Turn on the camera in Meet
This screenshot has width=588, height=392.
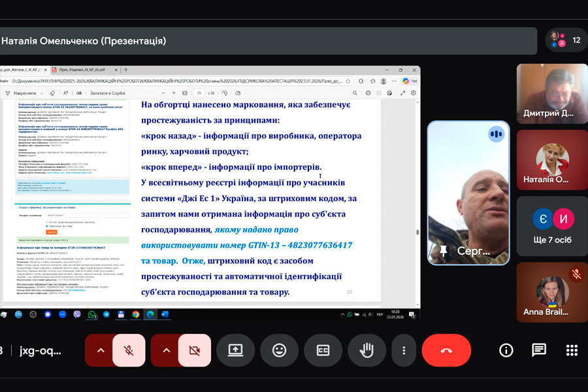(x=195, y=350)
